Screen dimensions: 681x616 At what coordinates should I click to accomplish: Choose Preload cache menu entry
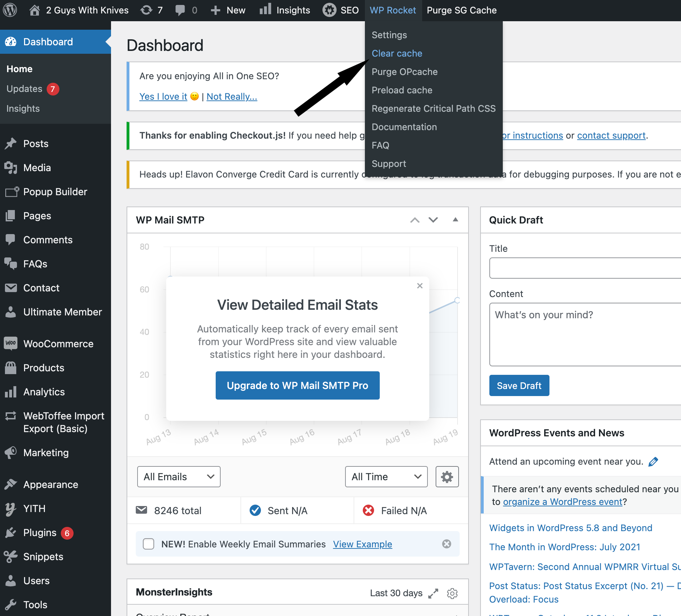click(402, 90)
